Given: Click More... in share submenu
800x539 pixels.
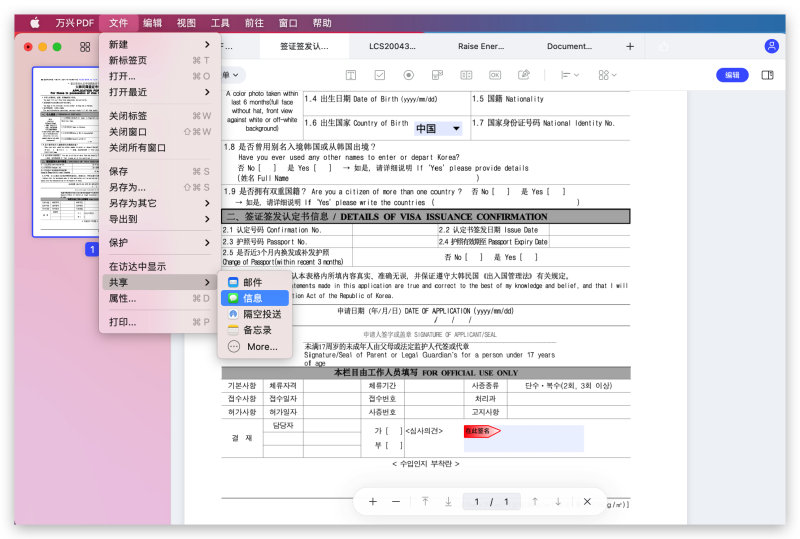Looking at the screenshot, I should (x=255, y=347).
